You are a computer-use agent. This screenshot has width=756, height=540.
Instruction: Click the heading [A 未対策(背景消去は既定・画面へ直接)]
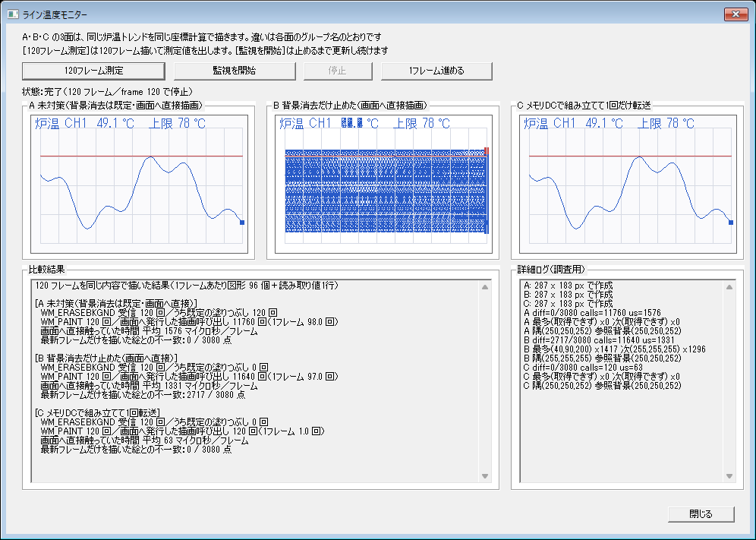point(116,304)
